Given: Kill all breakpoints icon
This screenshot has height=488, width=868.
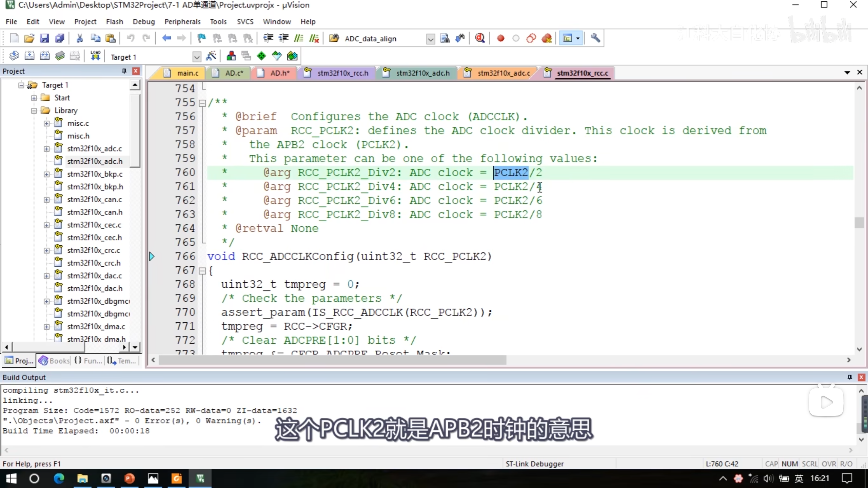Looking at the screenshot, I should tap(547, 38).
